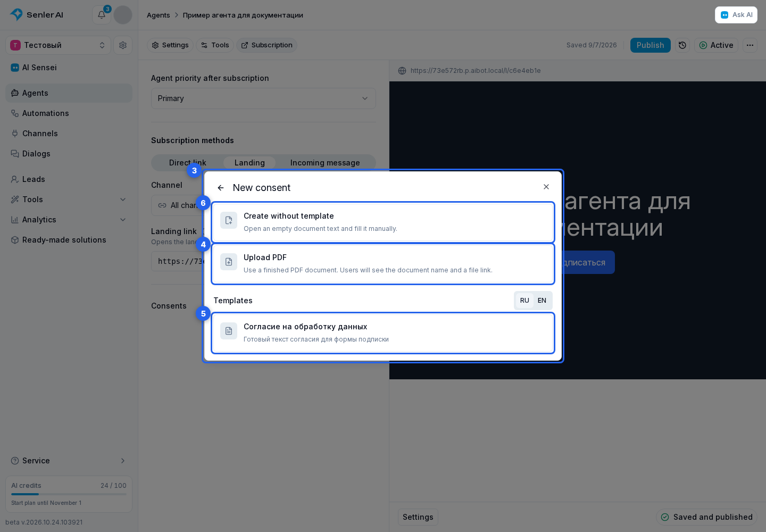Image resolution: width=766 pixels, height=532 pixels.
Task: Open Dialogs in the sidebar
Action: tap(69, 154)
